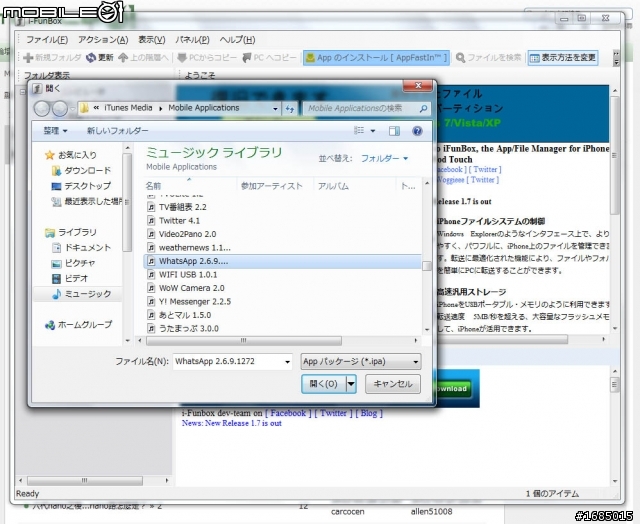Click the ファイルを検索 magnifier icon

coord(460,58)
